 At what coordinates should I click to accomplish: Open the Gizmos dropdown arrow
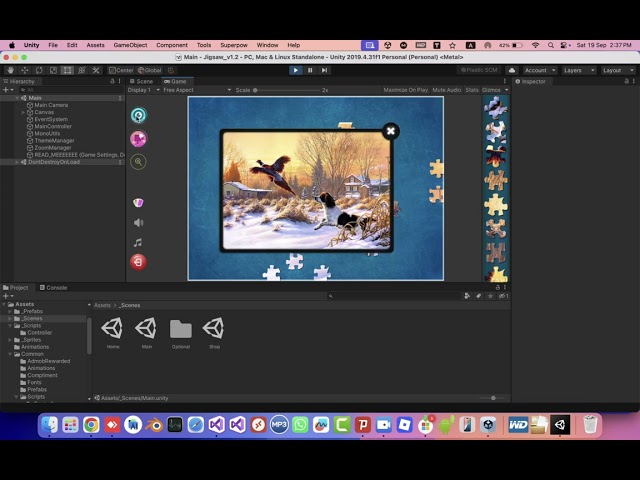(507, 90)
